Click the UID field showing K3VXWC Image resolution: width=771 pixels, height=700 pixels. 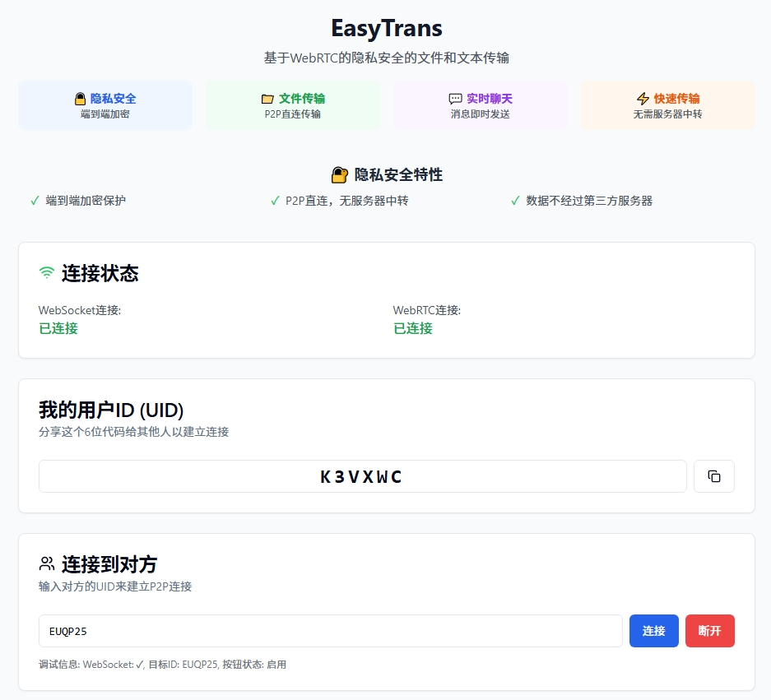click(362, 476)
